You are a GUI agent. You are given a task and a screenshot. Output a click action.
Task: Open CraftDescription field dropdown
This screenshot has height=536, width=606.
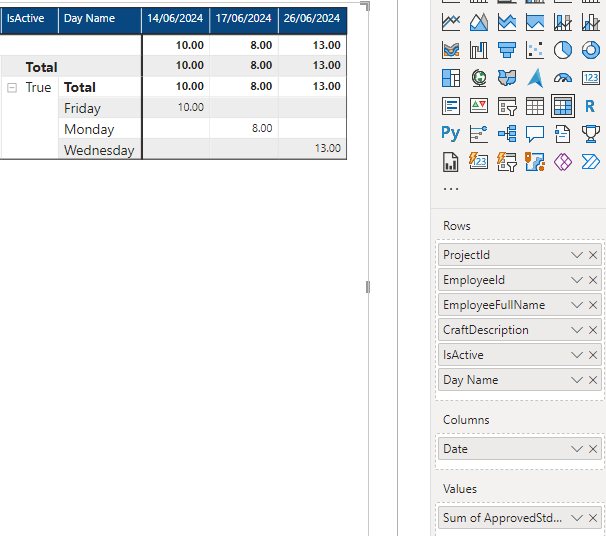coord(577,330)
